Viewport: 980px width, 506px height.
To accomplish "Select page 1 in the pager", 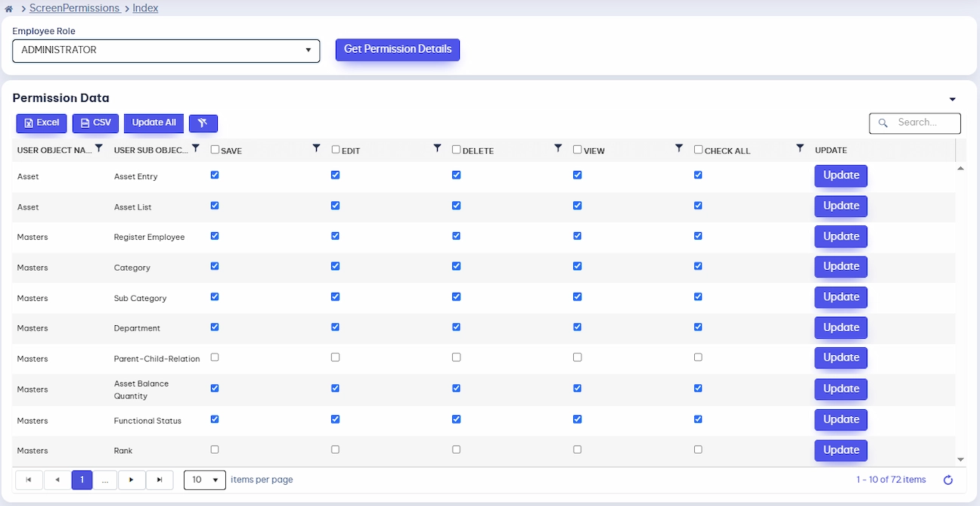I will 82,480.
